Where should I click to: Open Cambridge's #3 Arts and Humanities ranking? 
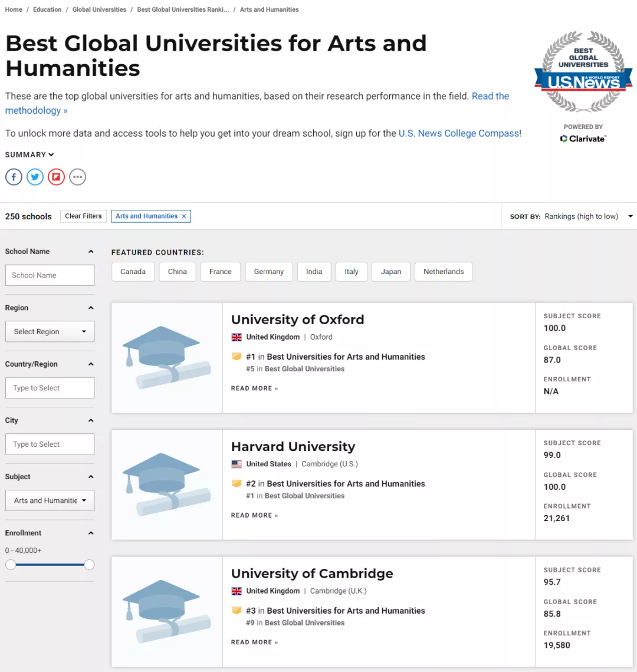click(336, 610)
